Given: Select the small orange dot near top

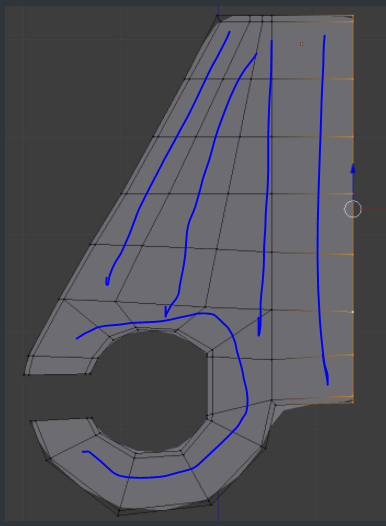Looking at the screenshot, I should (x=301, y=44).
